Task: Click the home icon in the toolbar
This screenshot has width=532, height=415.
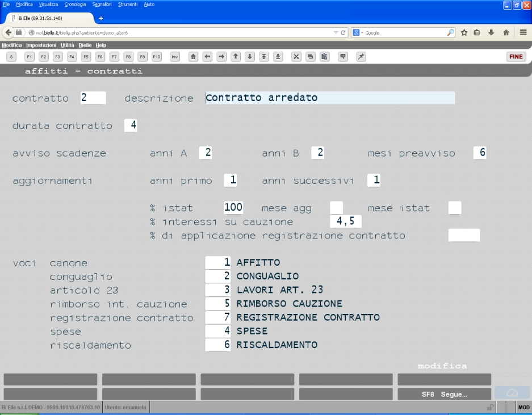Action: click(194, 57)
